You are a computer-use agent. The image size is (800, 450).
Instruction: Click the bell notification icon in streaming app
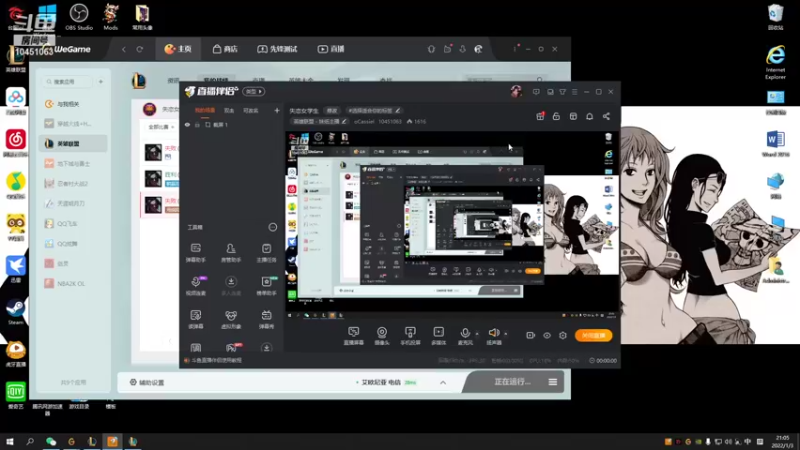(x=589, y=116)
